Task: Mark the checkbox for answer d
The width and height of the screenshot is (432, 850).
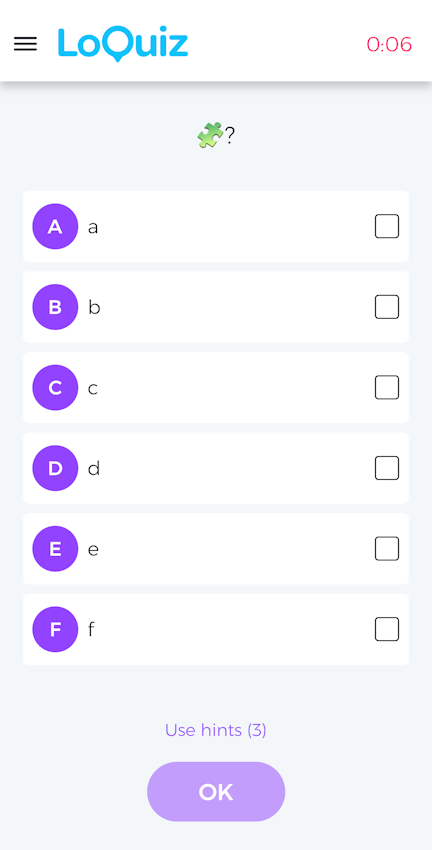Action: coord(387,468)
